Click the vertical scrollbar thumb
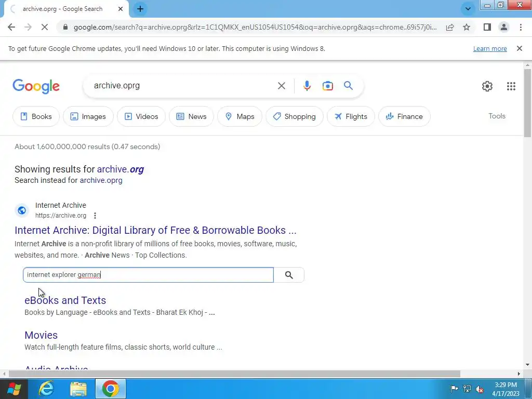The image size is (532, 399). pos(527,103)
